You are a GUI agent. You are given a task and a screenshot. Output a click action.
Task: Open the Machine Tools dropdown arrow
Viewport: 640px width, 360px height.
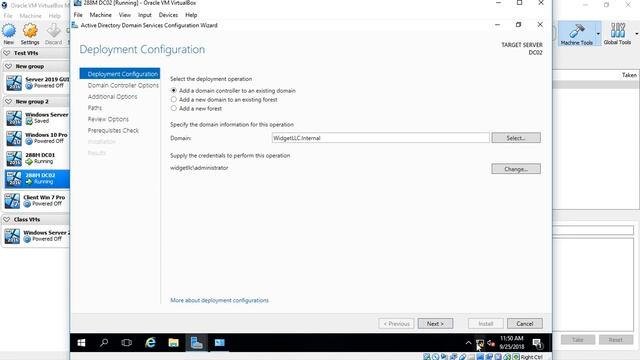(x=598, y=34)
